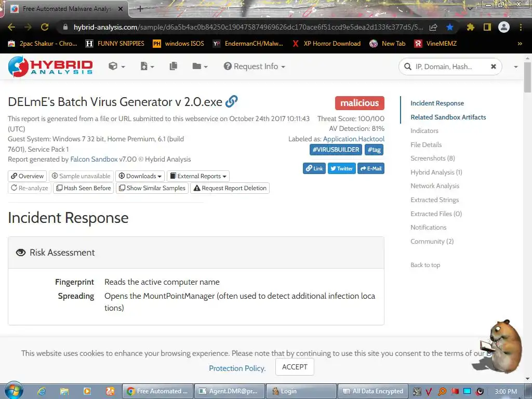The height and width of the screenshot is (399, 532).
Task: Close the Free Automated Malware Analysis tab
Action: pos(121,9)
